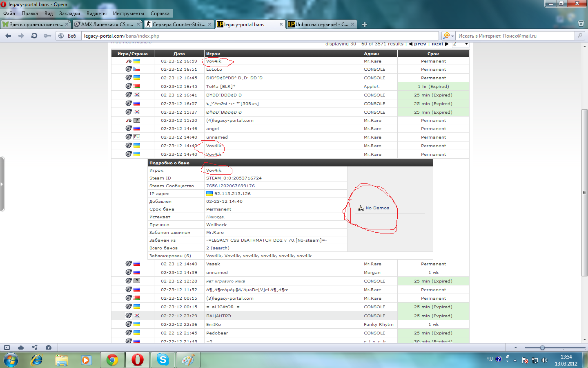Go back with the browser Back arrow
The width and height of the screenshot is (588, 368).
(x=8, y=36)
